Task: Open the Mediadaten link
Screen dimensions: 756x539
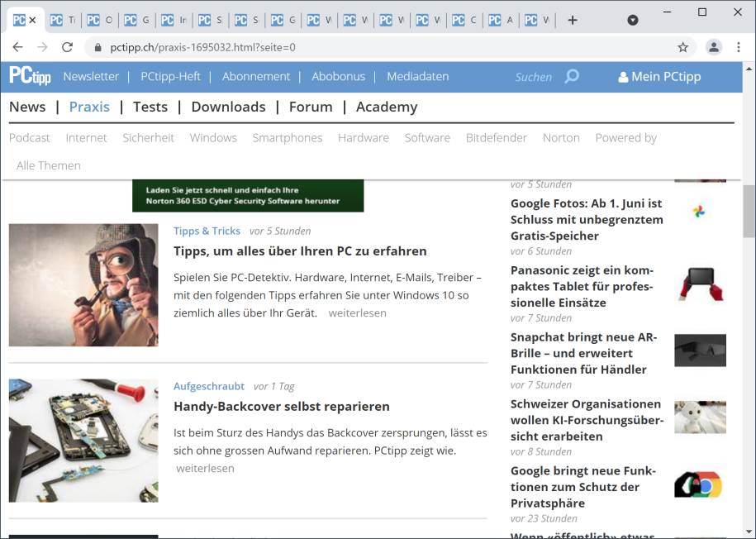Action: [x=417, y=76]
